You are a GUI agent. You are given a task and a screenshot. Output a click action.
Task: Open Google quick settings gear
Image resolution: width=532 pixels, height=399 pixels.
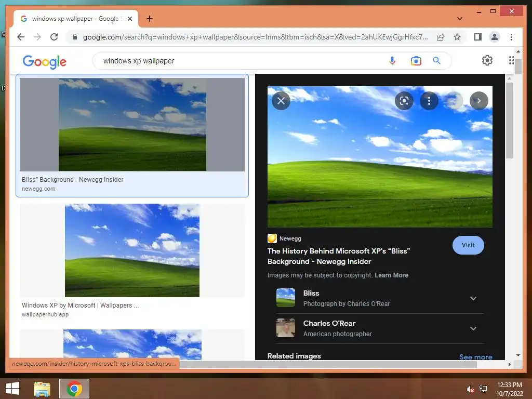[x=487, y=60]
